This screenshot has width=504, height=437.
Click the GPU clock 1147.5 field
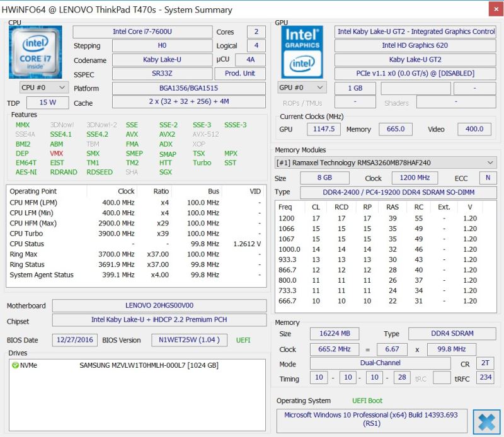click(x=324, y=129)
